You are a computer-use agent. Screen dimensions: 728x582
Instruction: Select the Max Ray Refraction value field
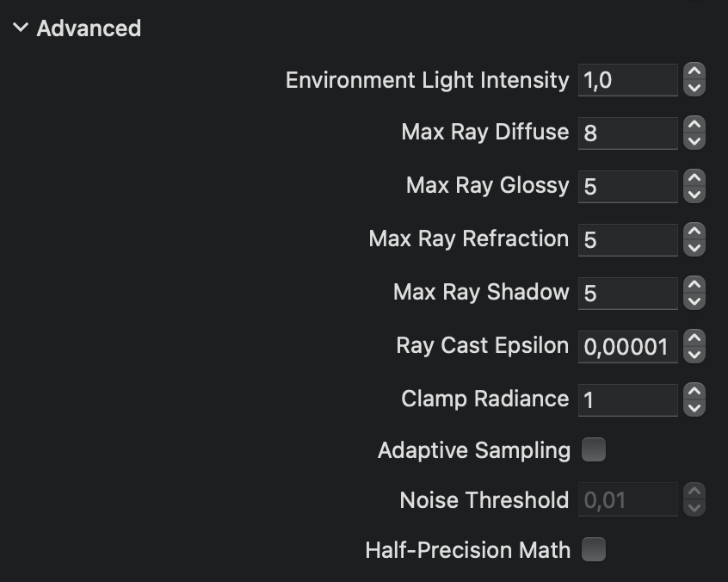(x=628, y=239)
